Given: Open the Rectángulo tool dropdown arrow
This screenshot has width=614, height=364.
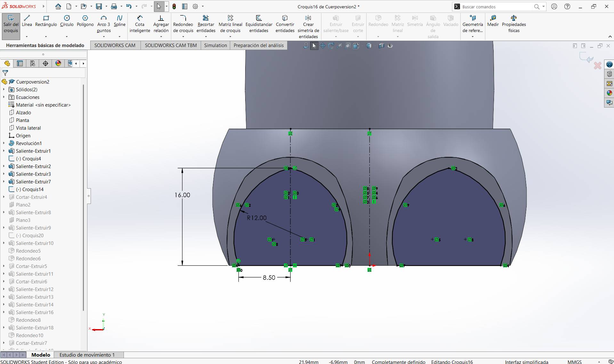Looking at the screenshot, I should (x=46, y=36).
